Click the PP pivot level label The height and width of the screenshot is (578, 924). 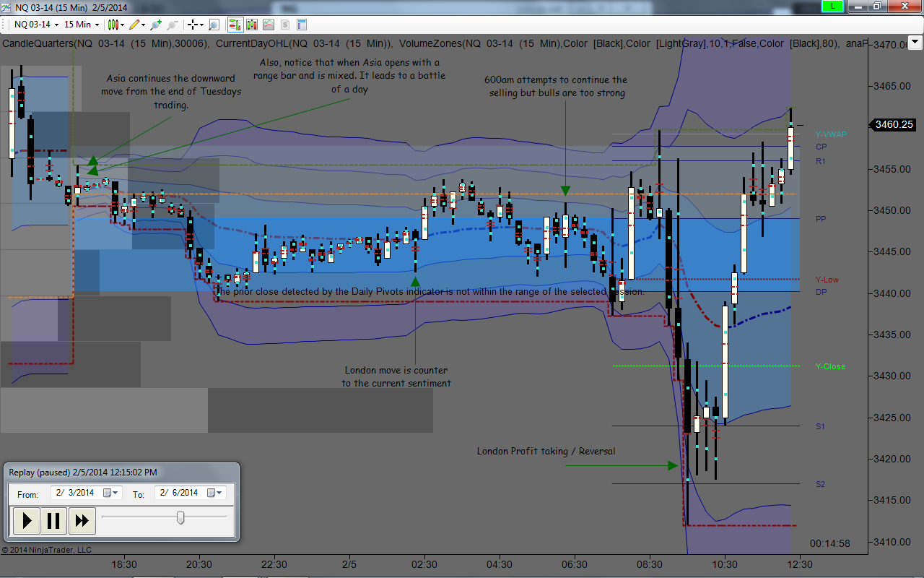point(821,219)
